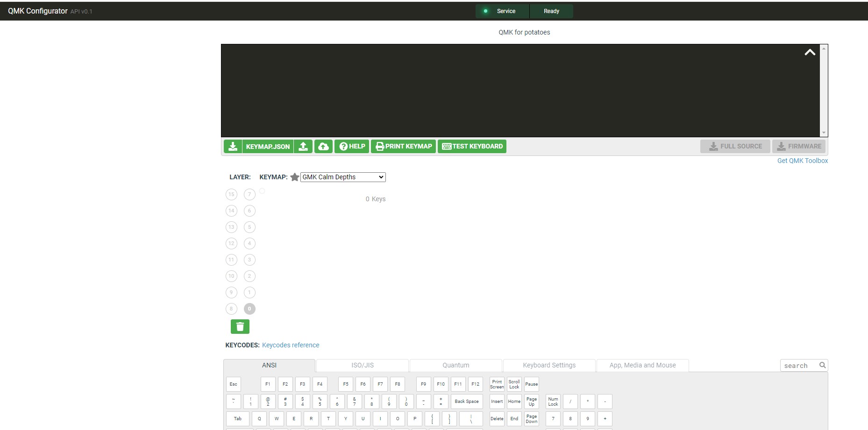
Task: Open the Keyboard Settings tab
Action: (x=549, y=365)
